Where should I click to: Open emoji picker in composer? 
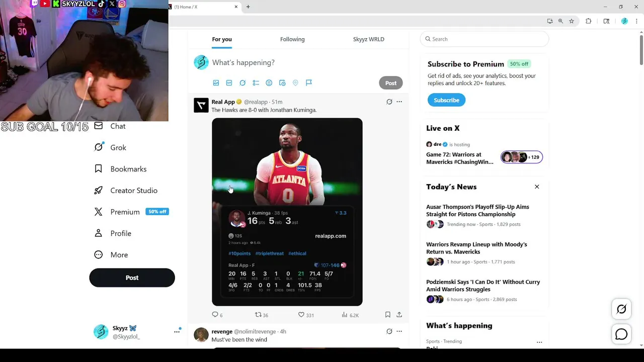pyautogui.click(x=269, y=83)
